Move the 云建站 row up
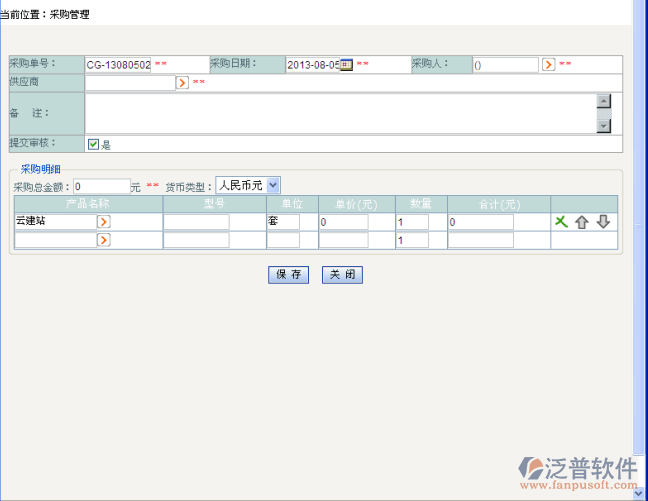Screen dimensions: 648x501 tap(582, 222)
